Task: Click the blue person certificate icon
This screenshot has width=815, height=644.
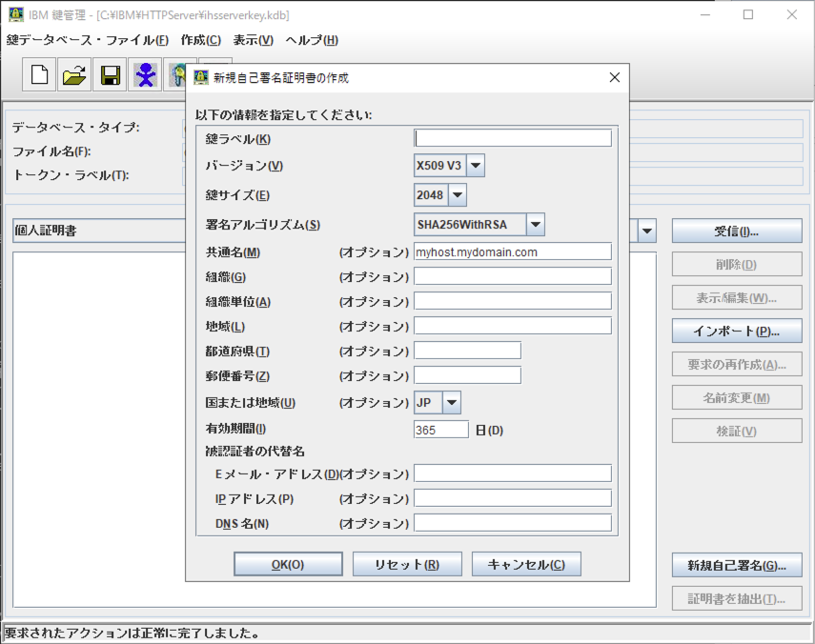Action: coord(145,75)
